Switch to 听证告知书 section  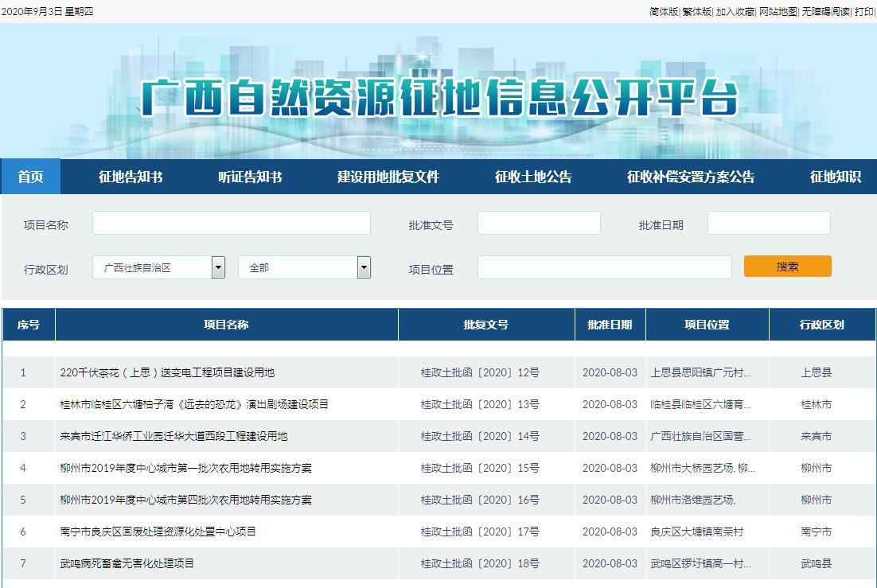click(250, 177)
